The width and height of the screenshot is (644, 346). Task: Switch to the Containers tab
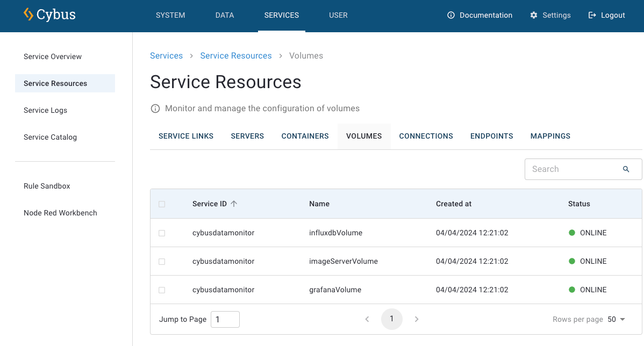pos(305,136)
